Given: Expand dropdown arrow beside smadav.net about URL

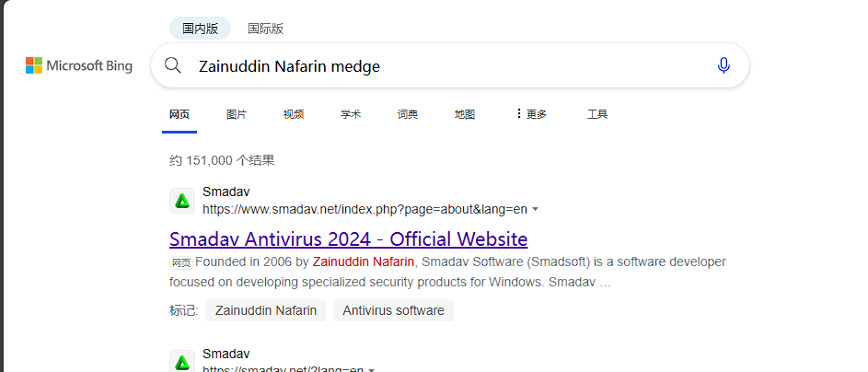Looking at the screenshot, I should point(536,209).
